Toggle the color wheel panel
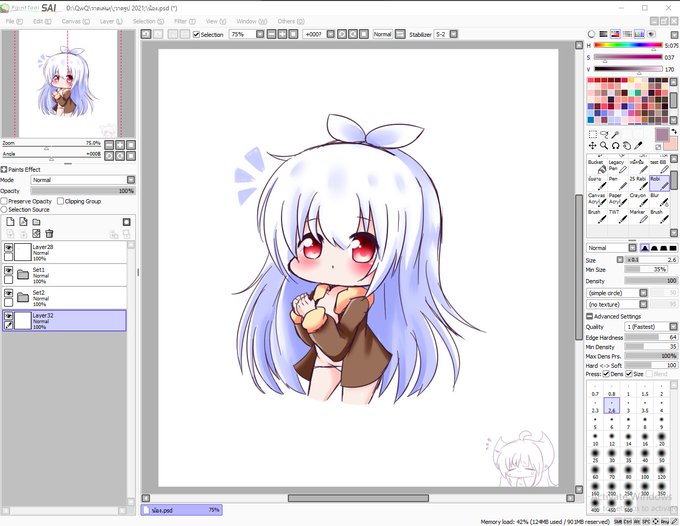Image resolution: width=680 pixels, height=526 pixels. click(591, 34)
